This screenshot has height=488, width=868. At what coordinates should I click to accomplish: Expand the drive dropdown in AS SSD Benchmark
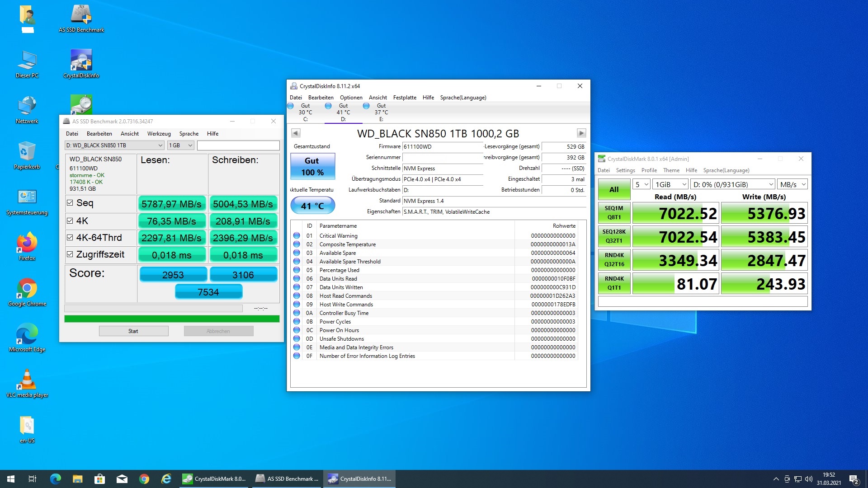pyautogui.click(x=160, y=145)
